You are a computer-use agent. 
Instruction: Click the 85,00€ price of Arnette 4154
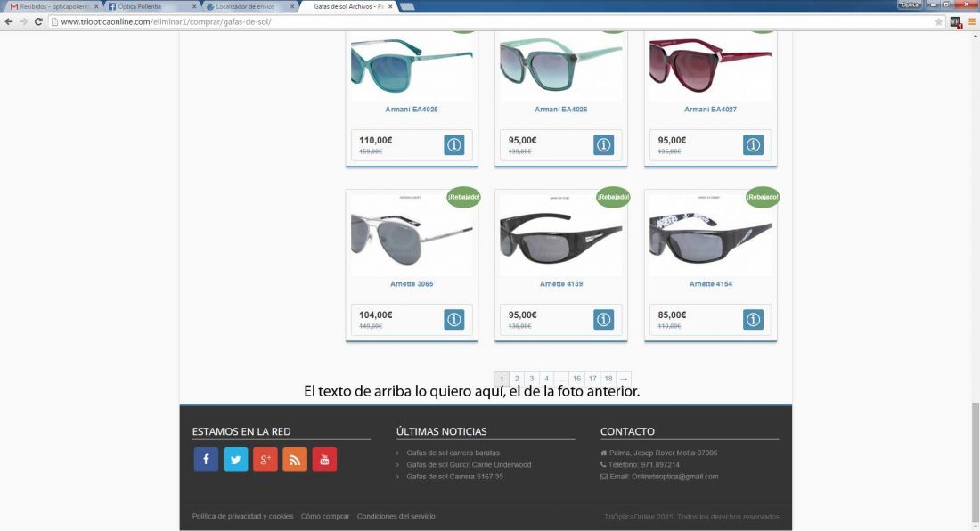(x=672, y=315)
